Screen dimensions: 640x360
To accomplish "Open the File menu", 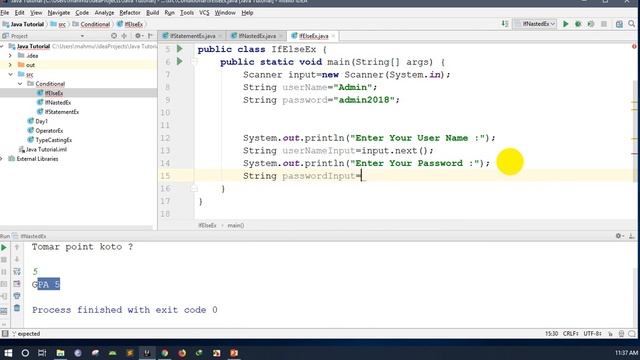I will [5, 13].
